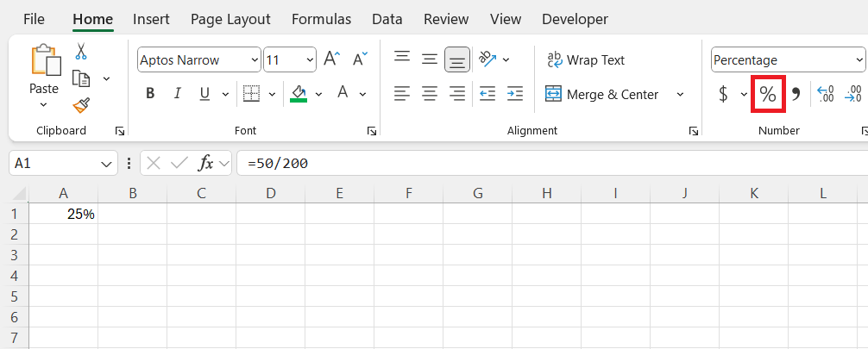Open the Paste options dropdown arrow
Image resolution: width=868 pixels, height=349 pixels.
point(44,105)
